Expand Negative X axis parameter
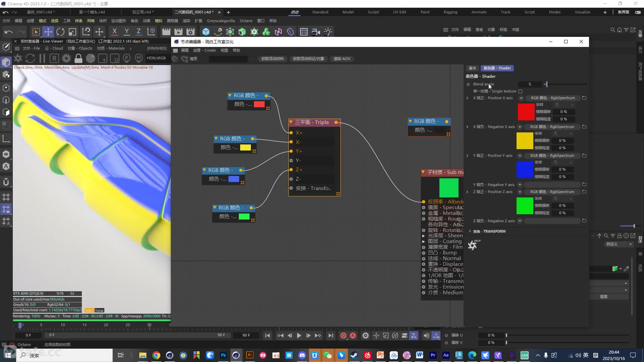Image resolution: width=644 pixels, height=362 pixels. (x=467, y=127)
